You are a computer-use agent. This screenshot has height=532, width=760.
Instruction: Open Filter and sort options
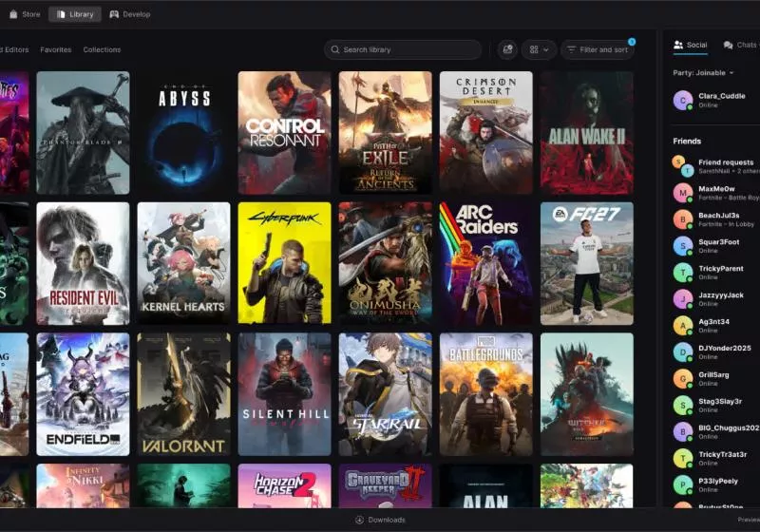[598, 49]
